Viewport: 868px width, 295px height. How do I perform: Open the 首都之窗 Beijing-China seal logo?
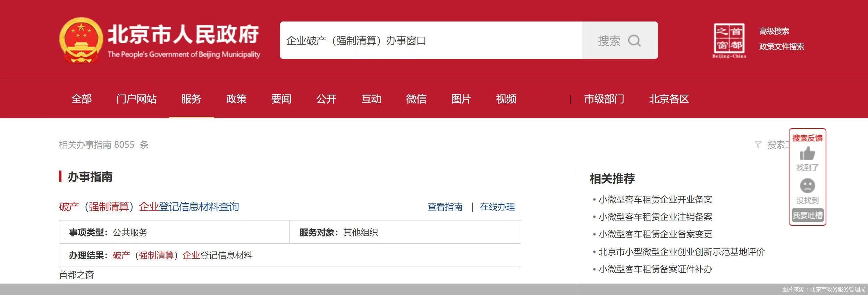[x=729, y=41]
